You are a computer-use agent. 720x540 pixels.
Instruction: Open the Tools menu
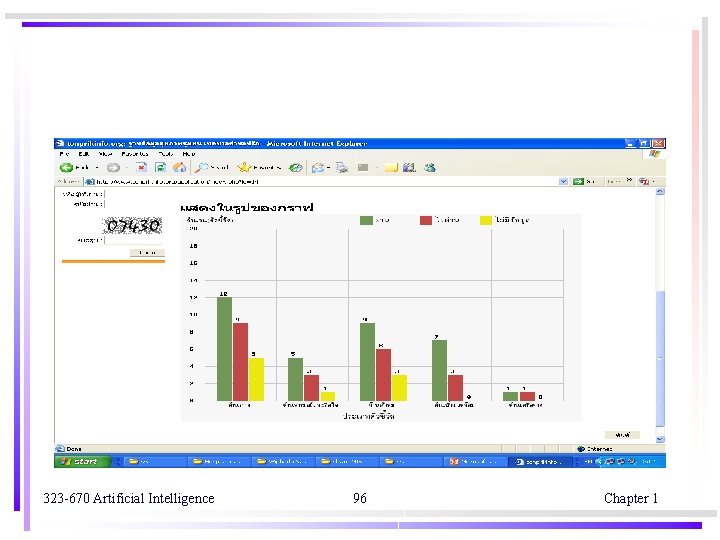tap(166, 154)
